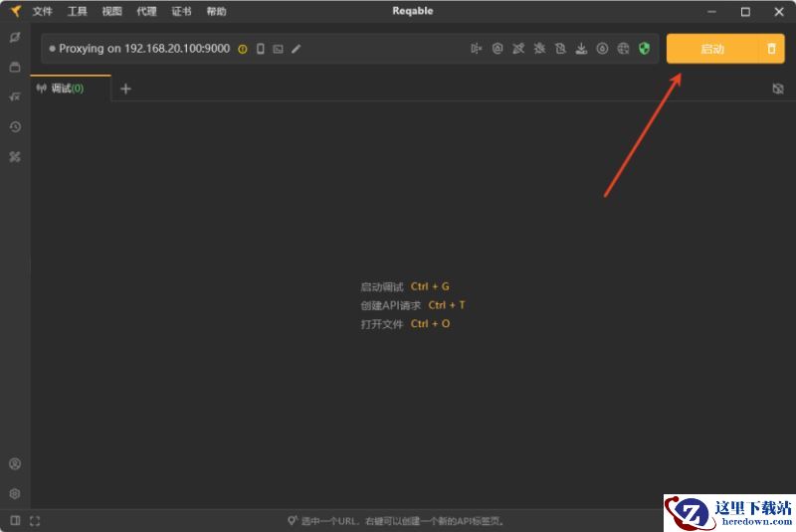Viewport: 796px width, 532px height.
Task: Click the download arrow icon in proxy bar
Action: coord(581,49)
